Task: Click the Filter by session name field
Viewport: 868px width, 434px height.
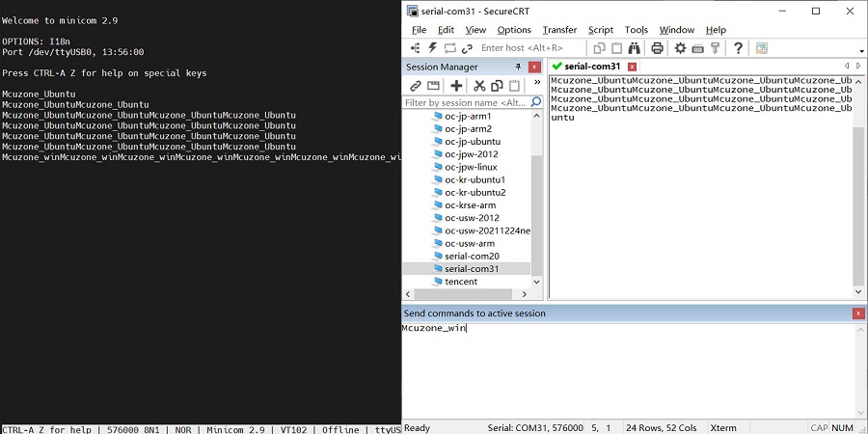Action: click(x=466, y=103)
